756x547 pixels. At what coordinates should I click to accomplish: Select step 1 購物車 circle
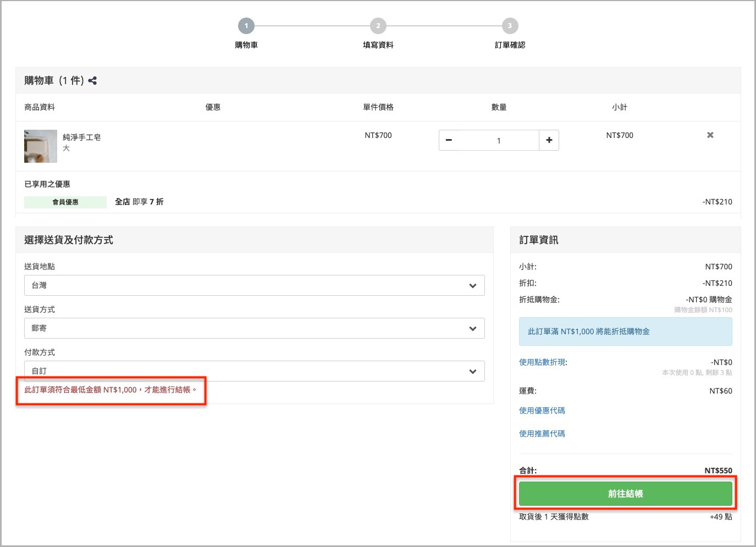(x=246, y=26)
